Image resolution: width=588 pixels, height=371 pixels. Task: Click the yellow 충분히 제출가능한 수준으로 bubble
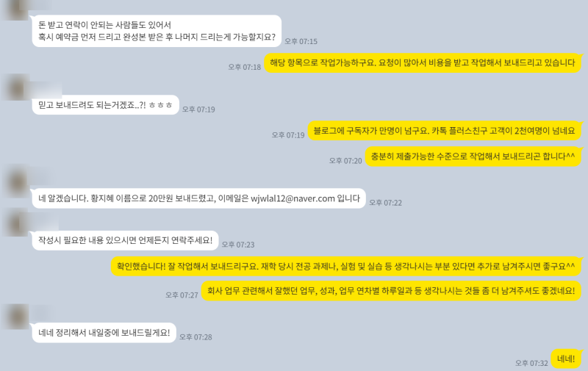473,156
